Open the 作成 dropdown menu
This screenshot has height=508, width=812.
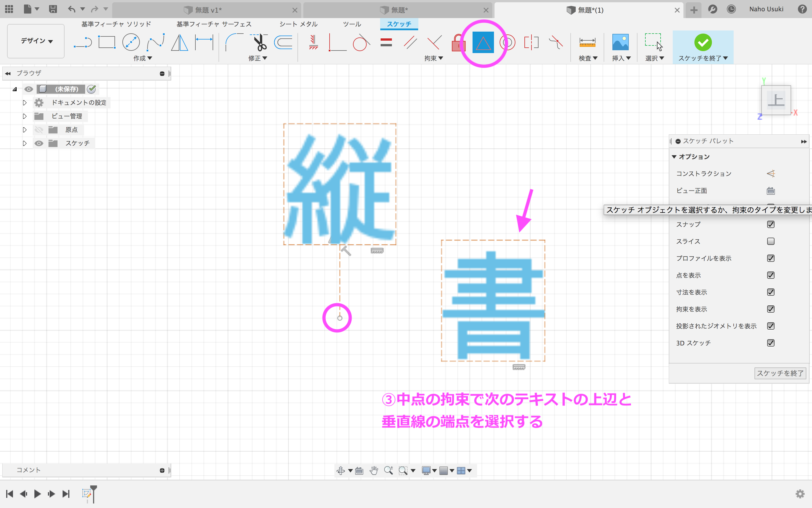click(x=143, y=58)
